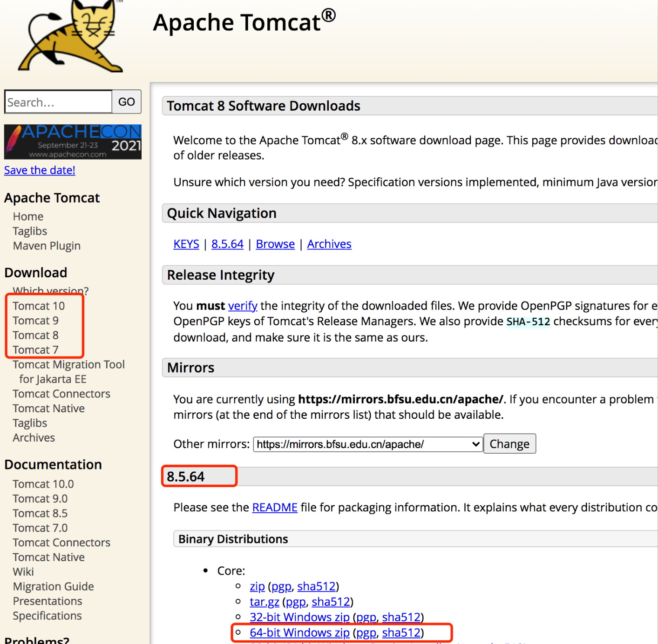Open Tomcat Native under Documentation
The image size is (658, 644).
point(49,557)
